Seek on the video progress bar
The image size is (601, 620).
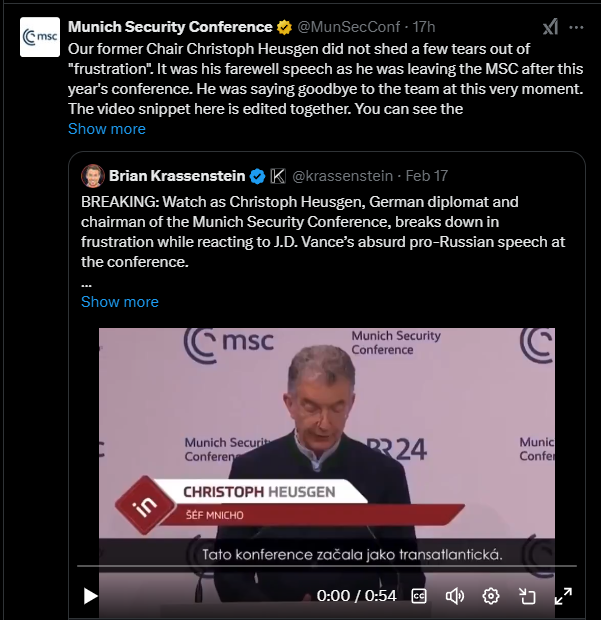click(x=325, y=567)
